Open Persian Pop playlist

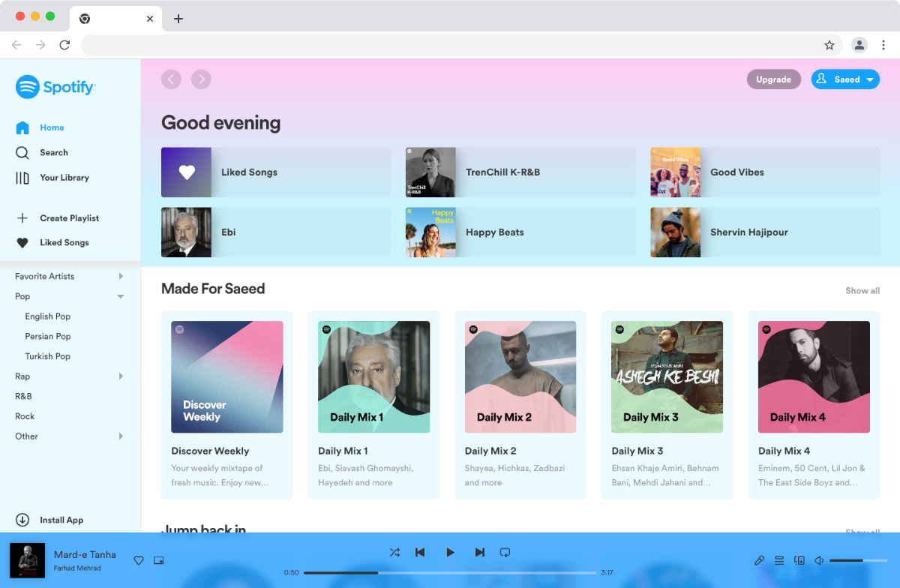48,337
